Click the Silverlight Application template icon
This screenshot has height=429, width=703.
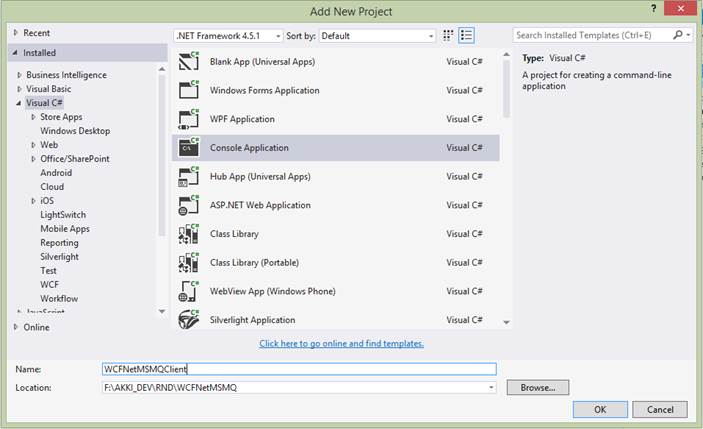point(188,320)
